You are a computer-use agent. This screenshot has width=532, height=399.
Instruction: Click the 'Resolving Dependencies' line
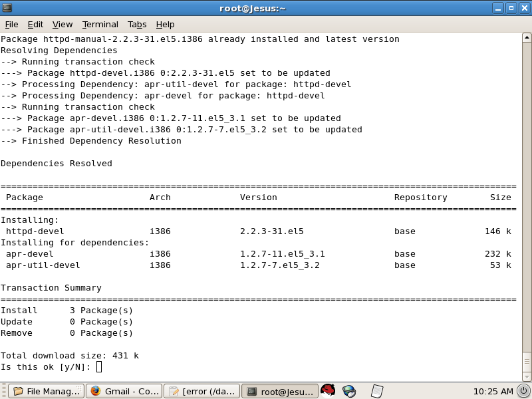click(59, 51)
